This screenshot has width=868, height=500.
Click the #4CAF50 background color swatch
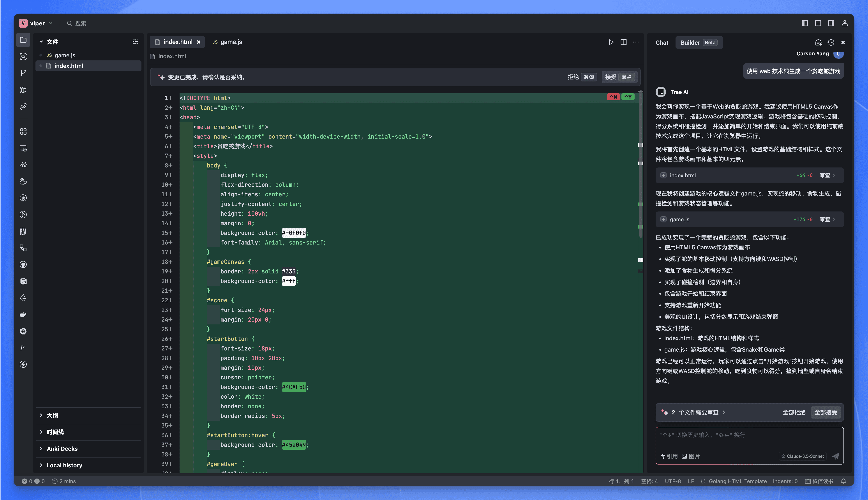(x=294, y=387)
